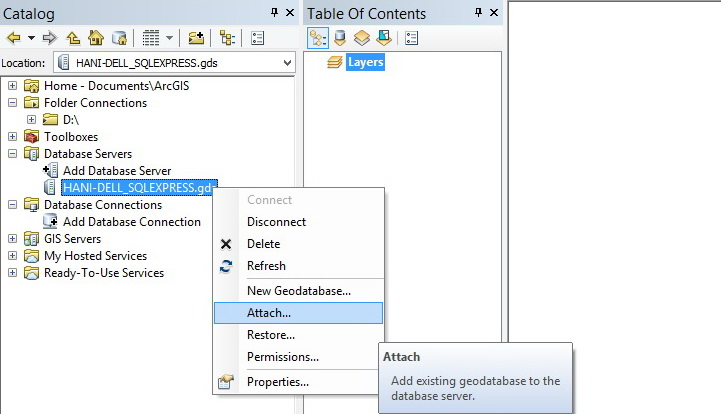The width and height of the screenshot is (721, 414).
Task: Close the Table Of Contents panel
Action: click(494, 12)
